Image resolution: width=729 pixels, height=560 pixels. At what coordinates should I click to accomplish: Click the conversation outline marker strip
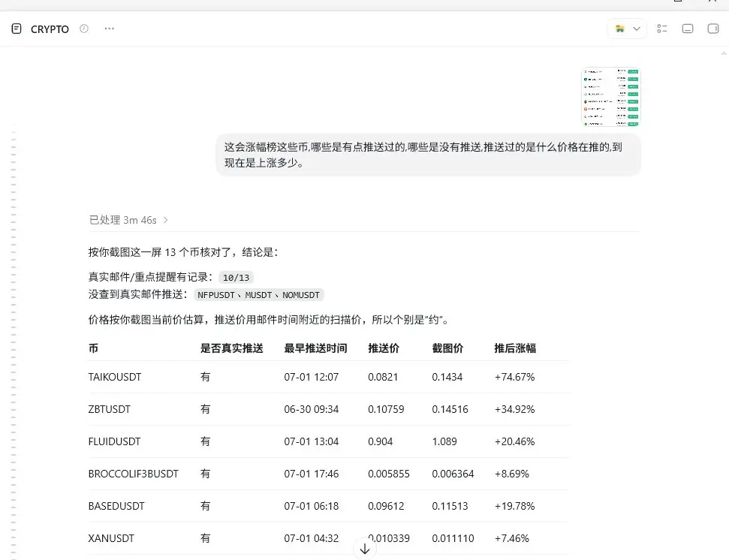tap(14, 342)
